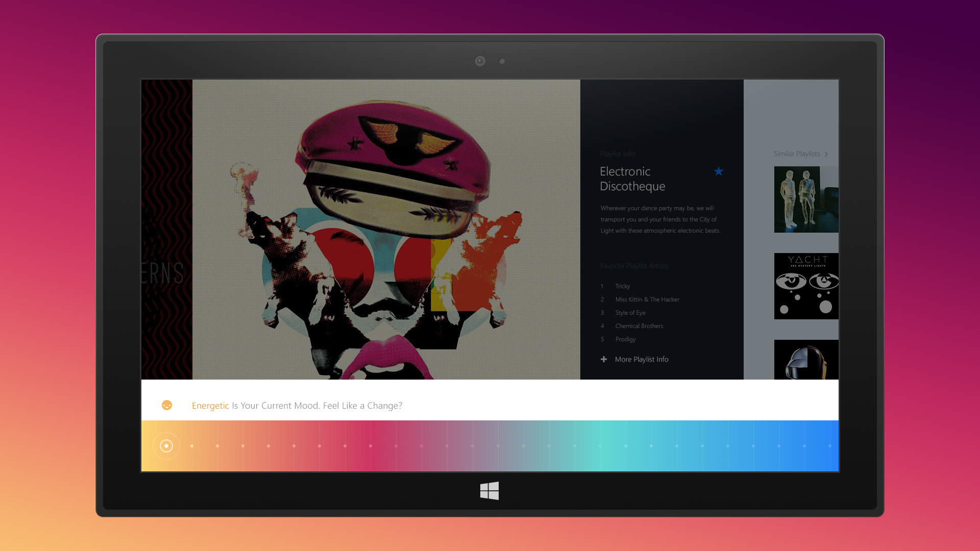Select artist Chemical Brothers
Screen dimensions: 980x551
point(639,326)
